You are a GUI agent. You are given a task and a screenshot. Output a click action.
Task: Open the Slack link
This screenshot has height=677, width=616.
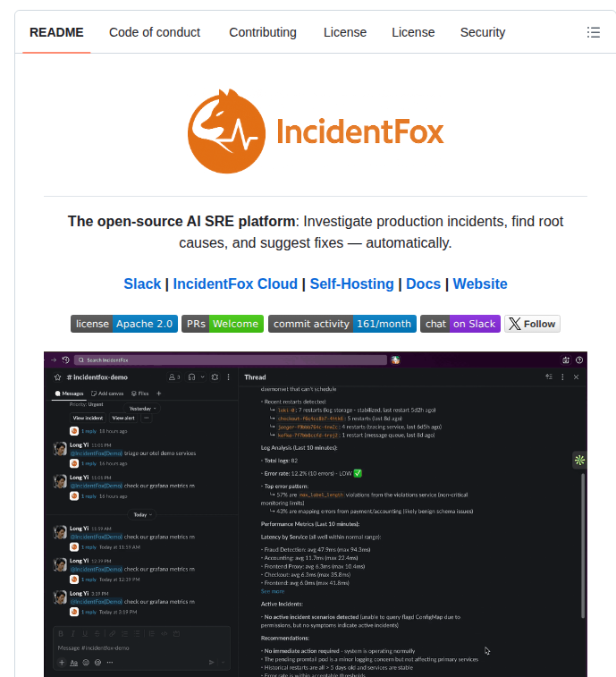(x=142, y=283)
